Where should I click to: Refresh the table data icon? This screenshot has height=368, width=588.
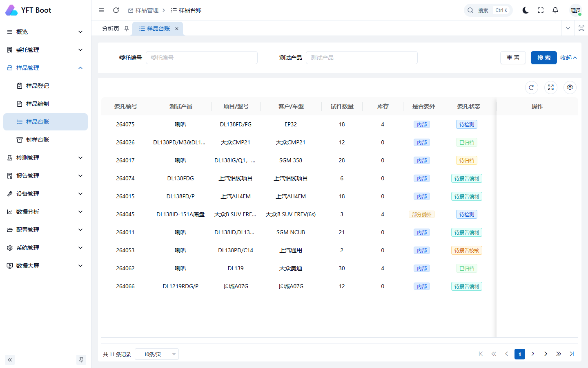531,87
